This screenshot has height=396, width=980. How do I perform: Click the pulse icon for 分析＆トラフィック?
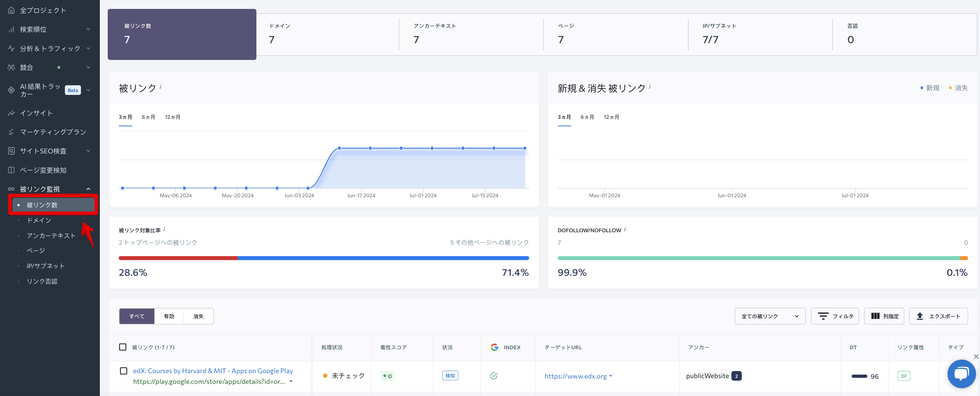11,48
